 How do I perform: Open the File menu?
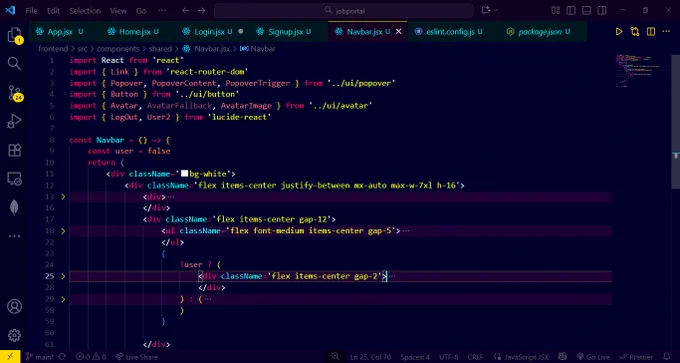click(31, 11)
